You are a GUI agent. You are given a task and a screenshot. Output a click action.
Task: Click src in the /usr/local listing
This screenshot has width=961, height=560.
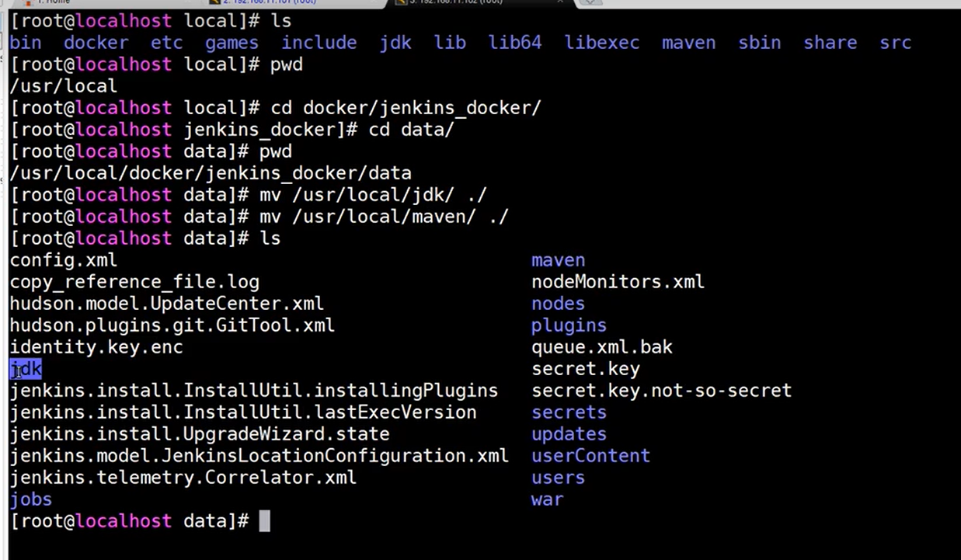[x=896, y=43]
